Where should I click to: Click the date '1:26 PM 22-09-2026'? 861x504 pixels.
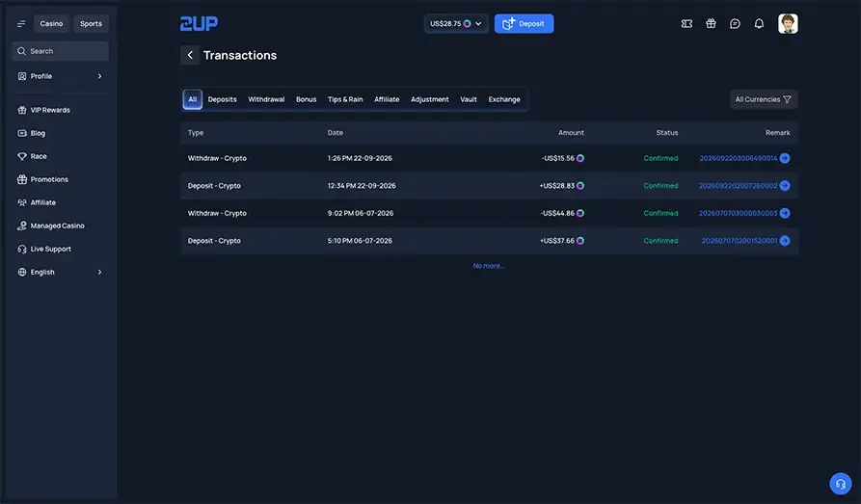pos(360,158)
